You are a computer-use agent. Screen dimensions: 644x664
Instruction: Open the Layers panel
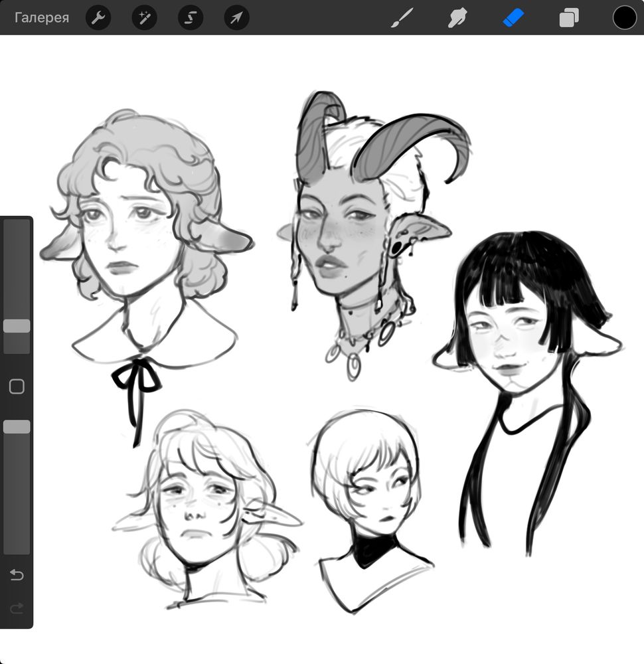coord(569,18)
